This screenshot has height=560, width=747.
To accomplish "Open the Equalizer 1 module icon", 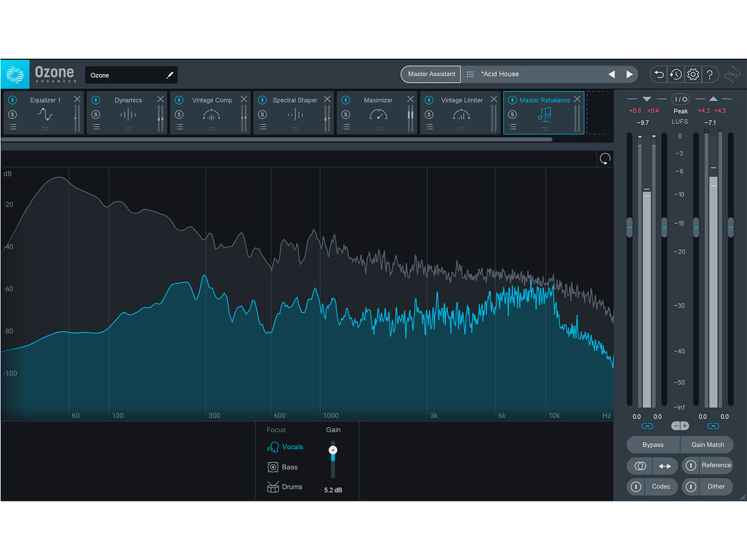I will [45, 114].
